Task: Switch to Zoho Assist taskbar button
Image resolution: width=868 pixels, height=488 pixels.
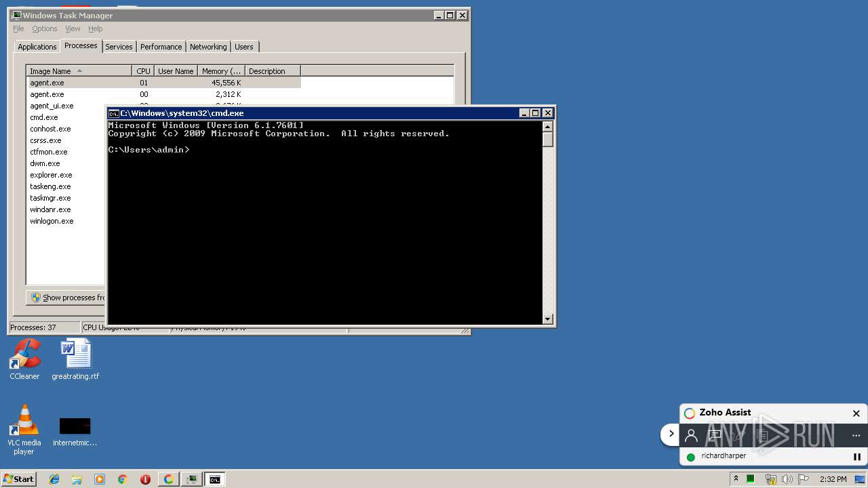Action: pyautogui.click(x=168, y=479)
